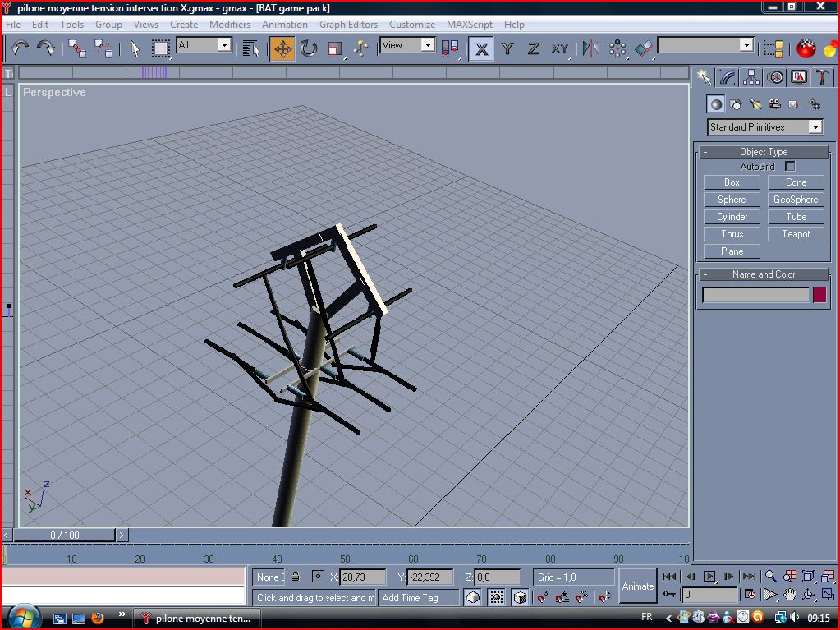The height and width of the screenshot is (630, 840).
Task: Click the Align tool icon
Action: click(644, 48)
